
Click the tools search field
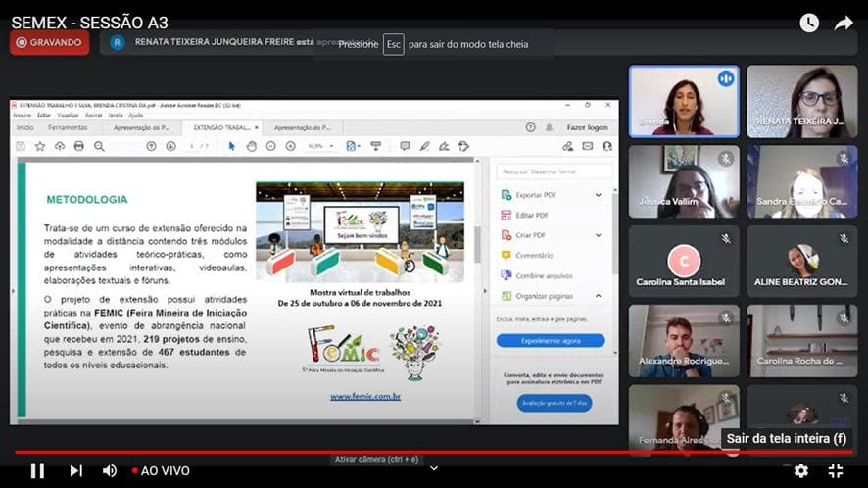pos(555,171)
